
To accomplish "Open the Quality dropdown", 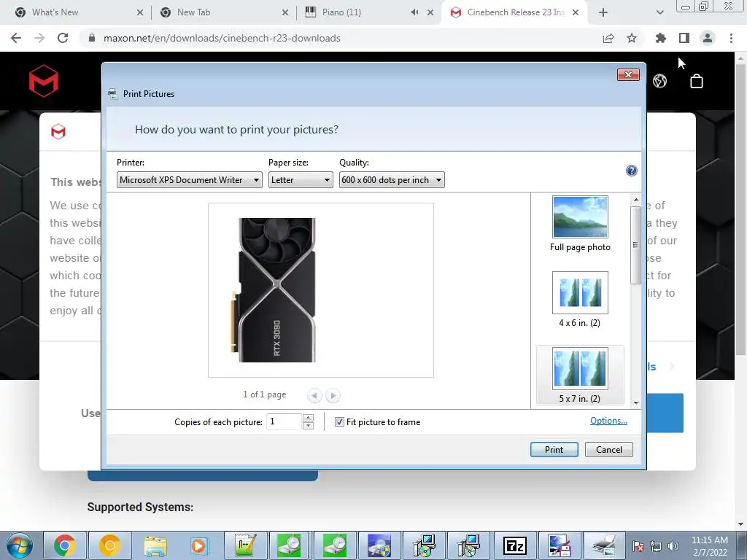I will point(392,180).
